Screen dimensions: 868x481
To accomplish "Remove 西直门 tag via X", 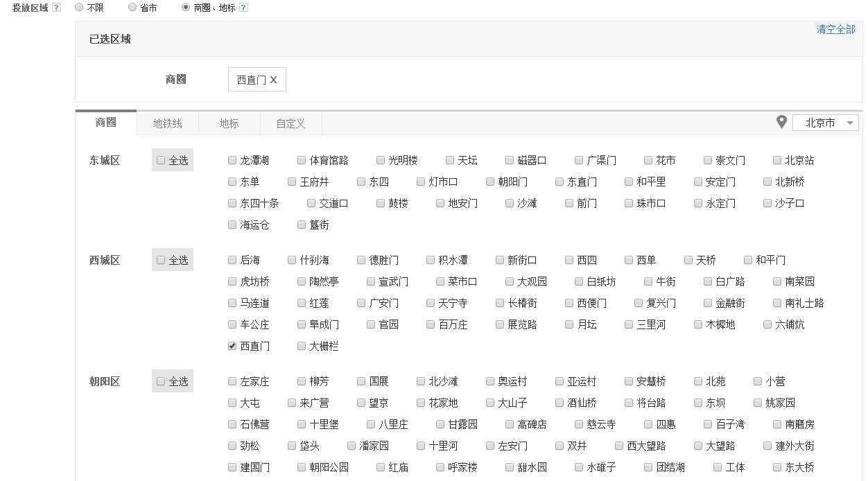I will coord(273,80).
